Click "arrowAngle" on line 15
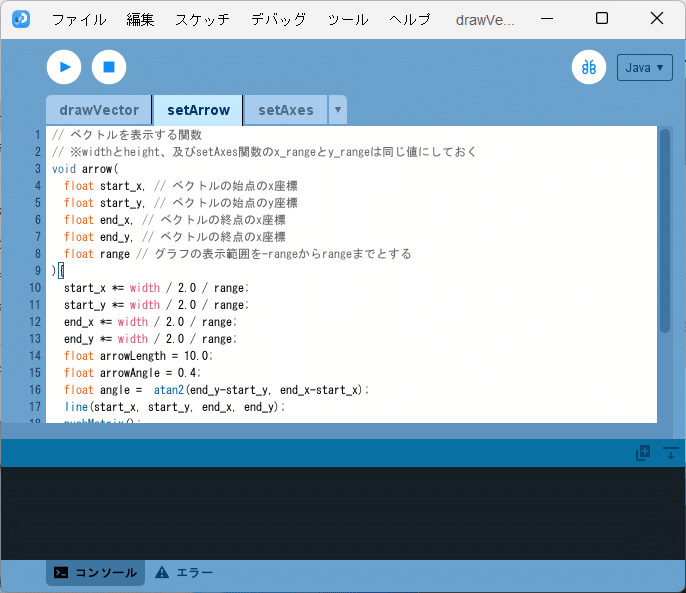Viewport: 686px width, 593px height. click(x=130, y=373)
